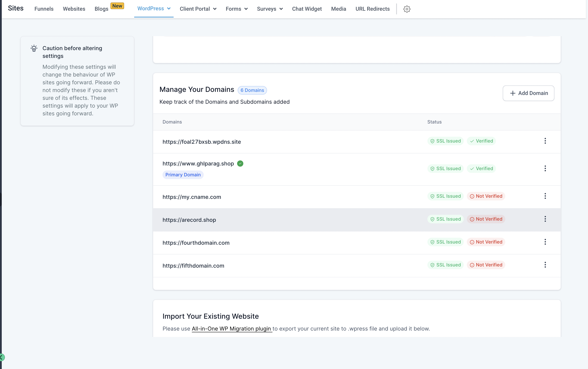
Task: Click the Add Domain button
Action: (x=528, y=93)
